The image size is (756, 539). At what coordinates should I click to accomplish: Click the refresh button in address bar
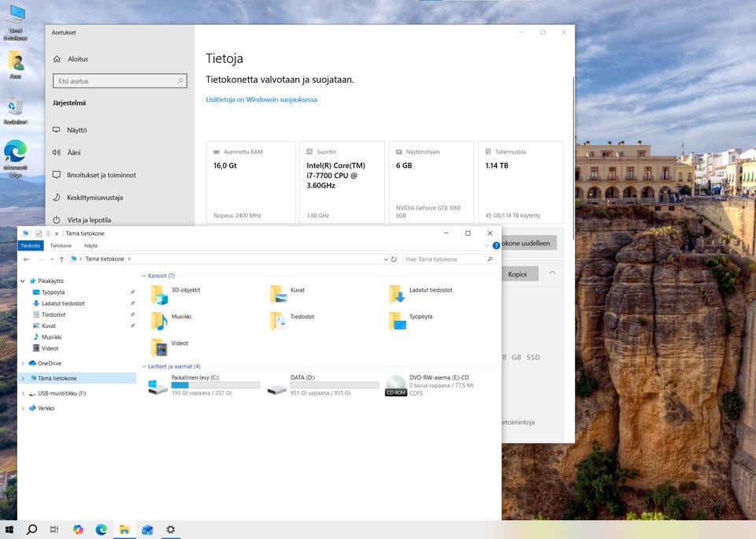(394, 259)
